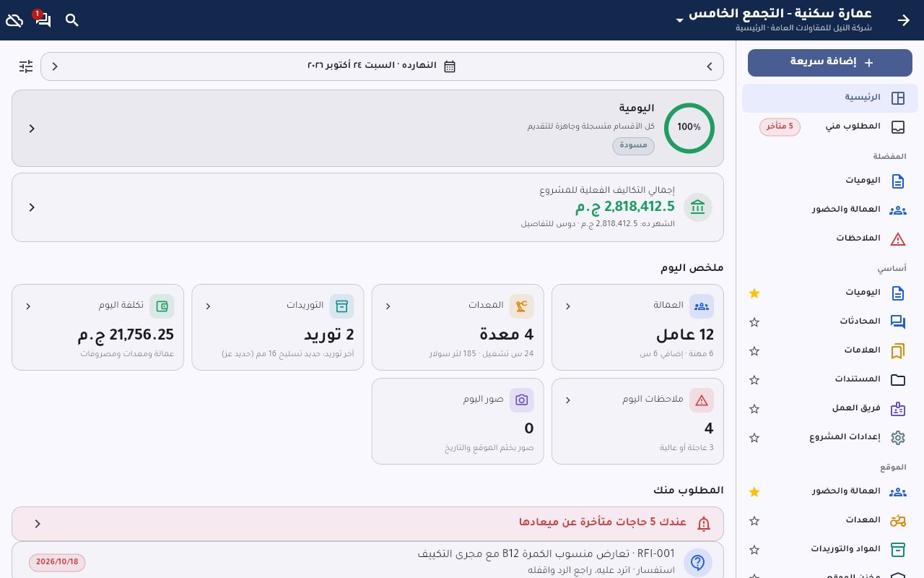Viewport: 924px width, 578px height.
Task: Click the alert bell icon on the overdue banner
Action: click(x=704, y=524)
